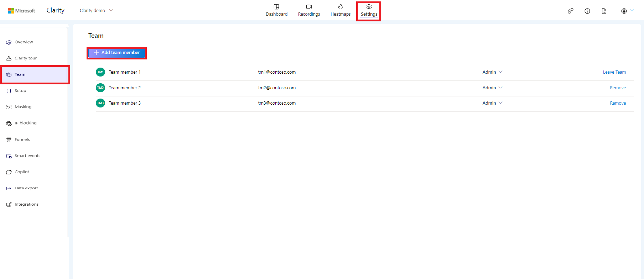The image size is (644, 279).
Task: Click the email tm2@contoso.com
Action: click(x=277, y=88)
